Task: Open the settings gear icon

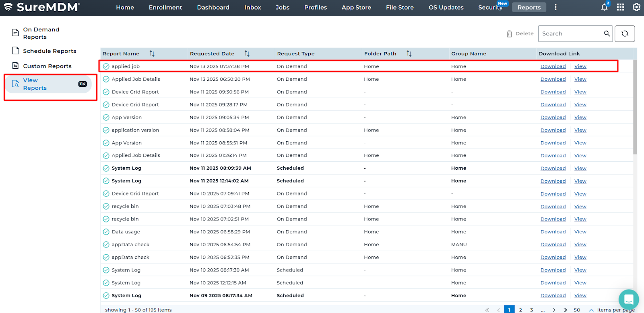Action: point(636,7)
